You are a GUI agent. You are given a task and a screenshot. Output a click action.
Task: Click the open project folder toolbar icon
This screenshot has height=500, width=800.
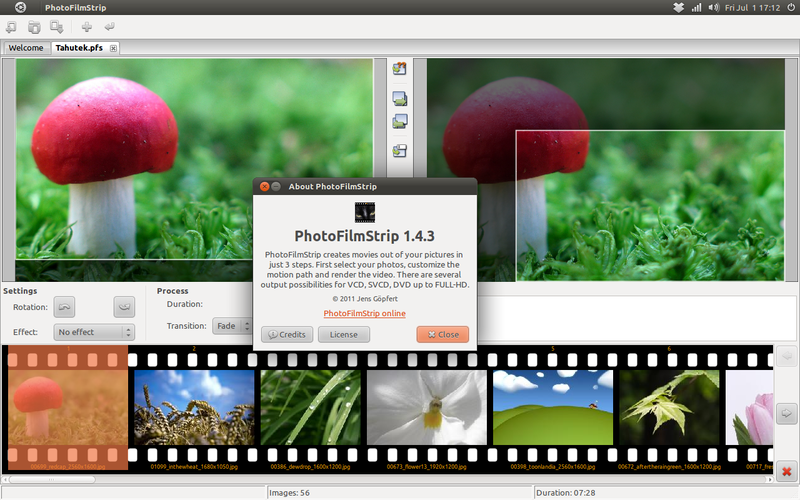[x=34, y=27]
